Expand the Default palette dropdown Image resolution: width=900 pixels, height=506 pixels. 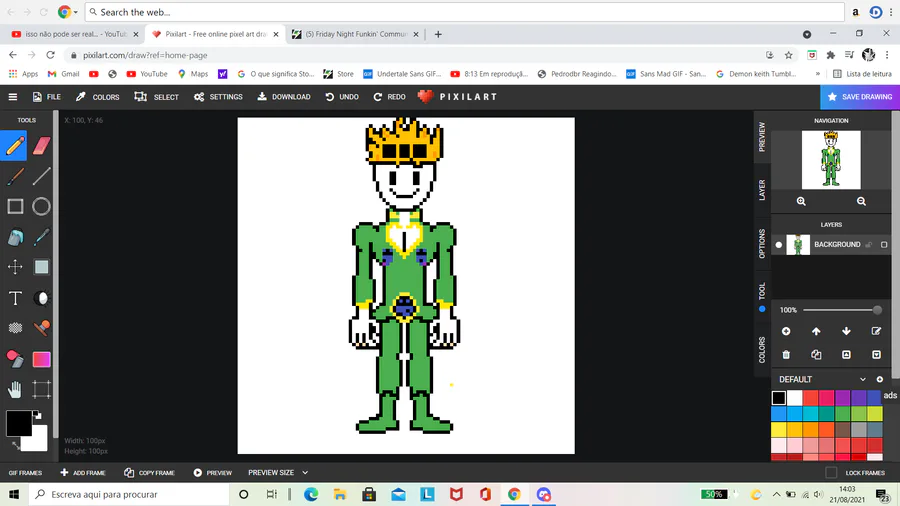[862, 379]
